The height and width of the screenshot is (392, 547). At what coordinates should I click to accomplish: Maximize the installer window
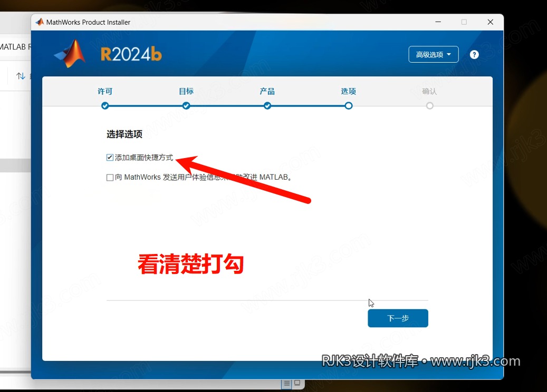point(464,22)
